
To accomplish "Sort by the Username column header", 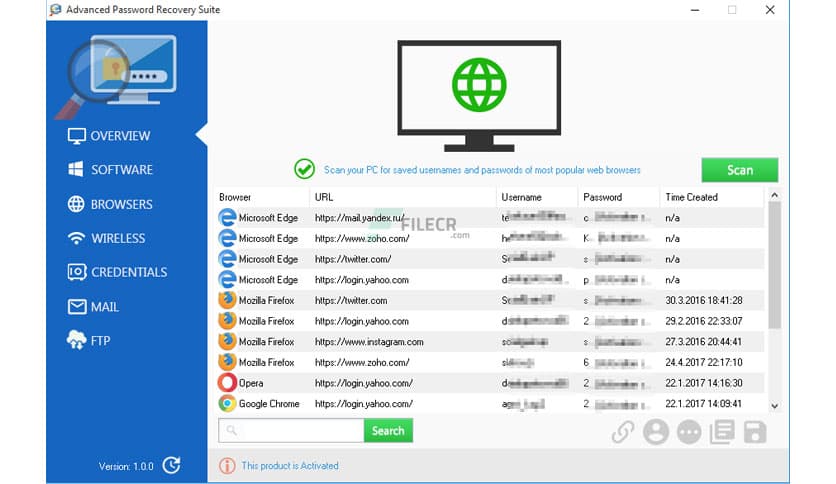I will point(537,197).
